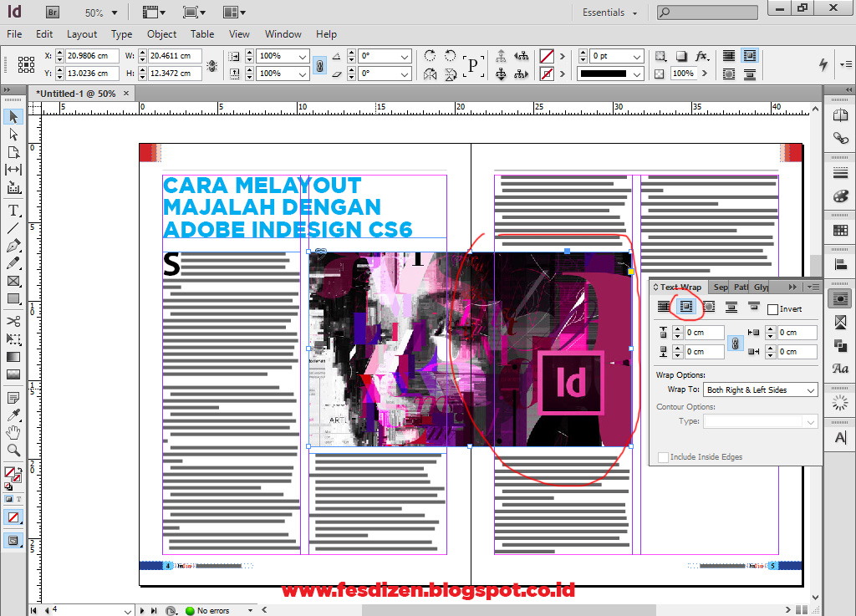The width and height of the screenshot is (856, 616).
Task: Select the Hand tool
Action: [x=13, y=432]
